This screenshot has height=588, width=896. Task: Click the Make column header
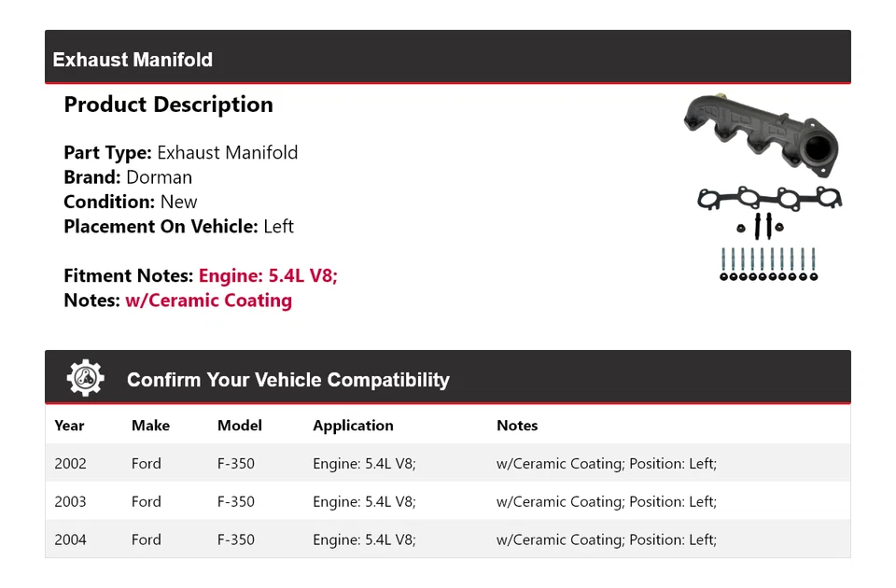150,426
